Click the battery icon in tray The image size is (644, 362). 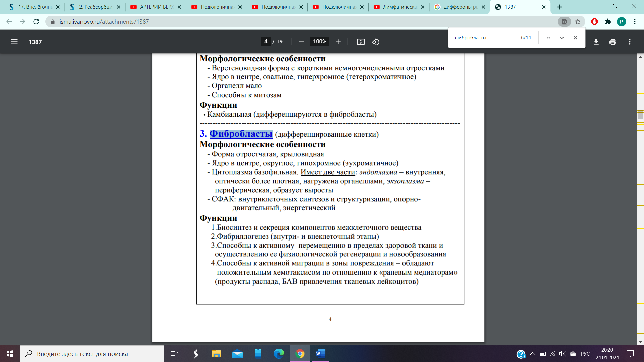[x=543, y=354]
